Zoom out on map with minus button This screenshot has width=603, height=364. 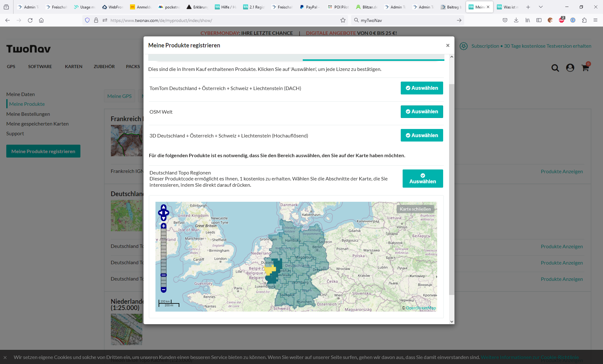(x=164, y=289)
